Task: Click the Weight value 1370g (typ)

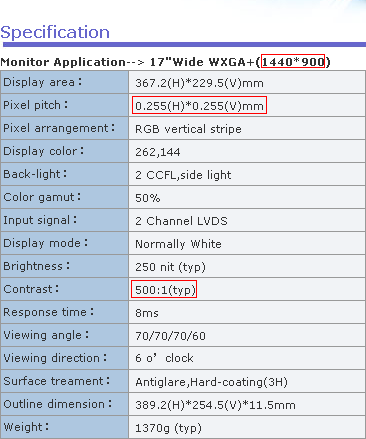Action: pyautogui.click(x=168, y=428)
